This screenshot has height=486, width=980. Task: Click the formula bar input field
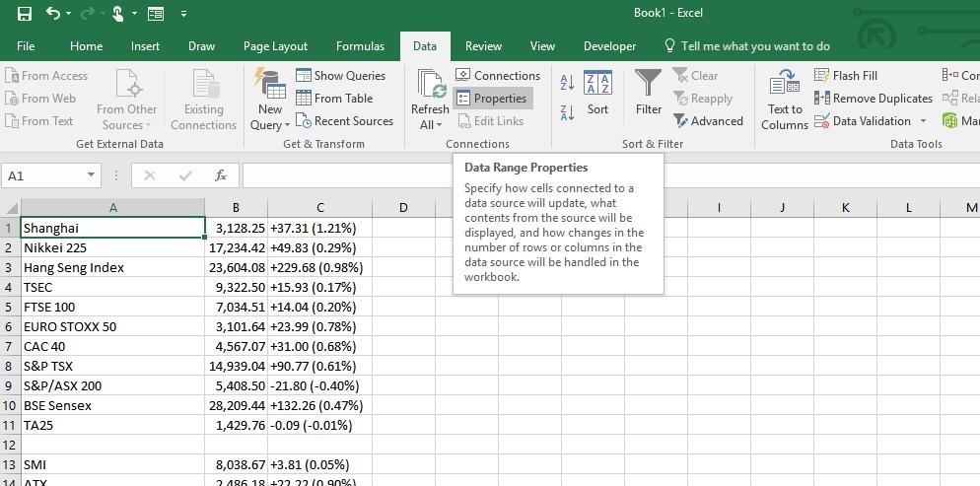click(592, 175)
